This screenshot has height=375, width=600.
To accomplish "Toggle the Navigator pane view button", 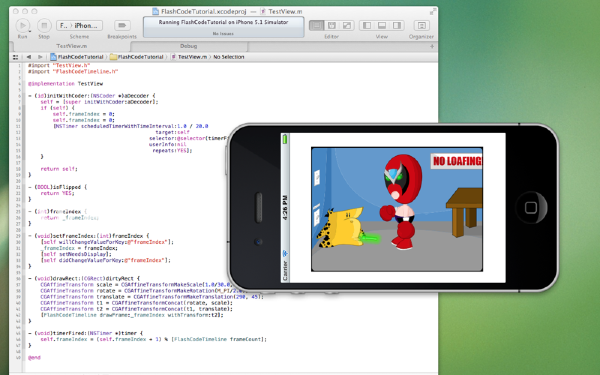I will 367,25.
